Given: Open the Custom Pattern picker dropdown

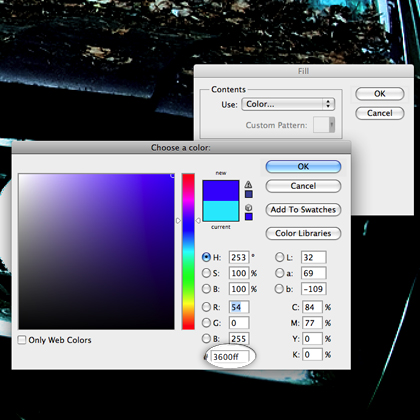Looking at the screenshot, I should 324,125.
